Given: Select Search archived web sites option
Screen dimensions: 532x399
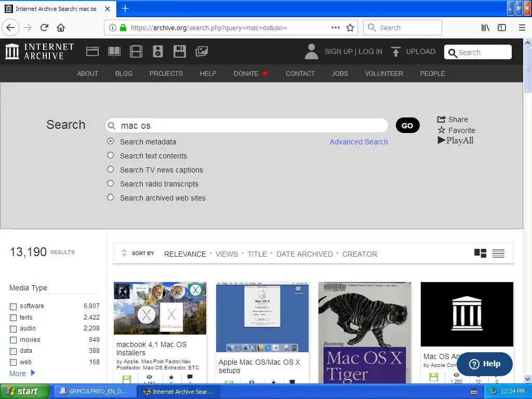Looking at the screenshot, I should tap(110, 197).
